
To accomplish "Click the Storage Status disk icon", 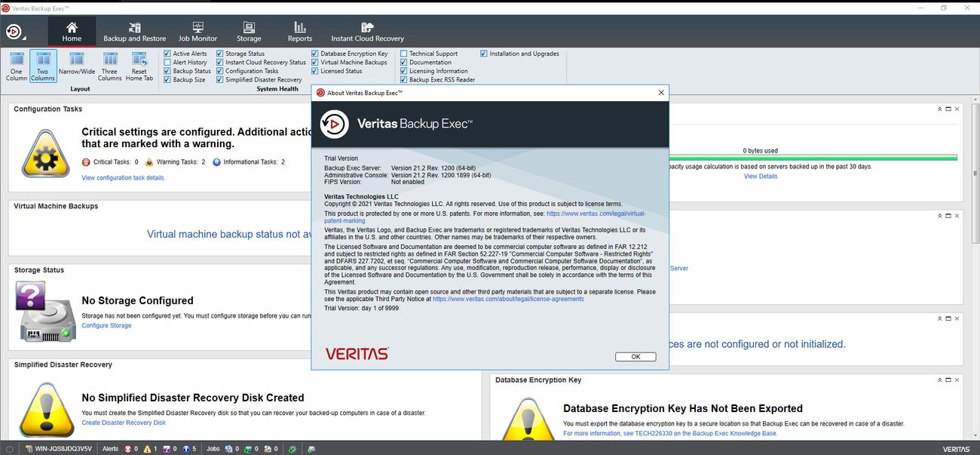I will pyautogui.click(x=47, y=311).
